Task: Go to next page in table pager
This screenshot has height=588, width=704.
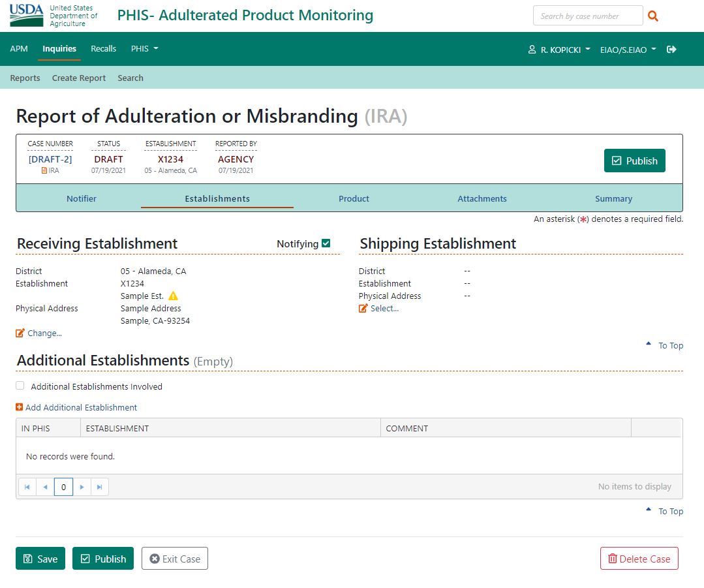Action: coord(82,487)
